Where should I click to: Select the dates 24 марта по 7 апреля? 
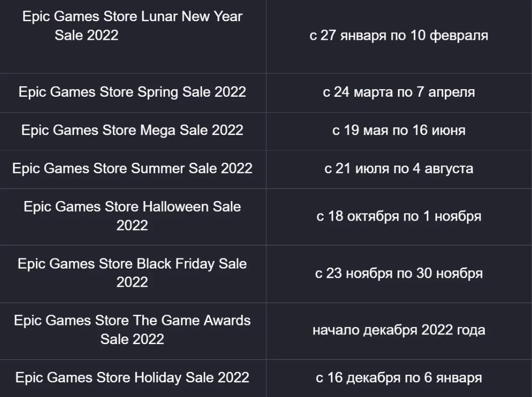point(398,92)
